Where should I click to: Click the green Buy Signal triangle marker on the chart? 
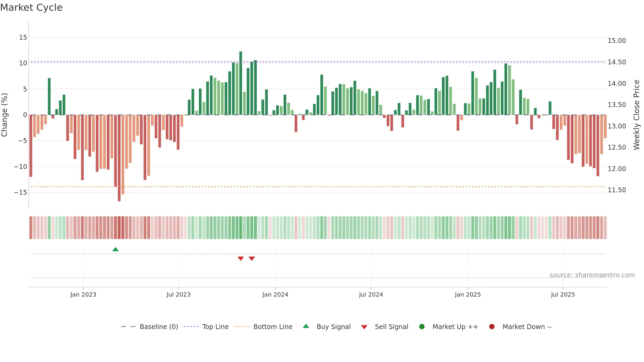point(115,249)
